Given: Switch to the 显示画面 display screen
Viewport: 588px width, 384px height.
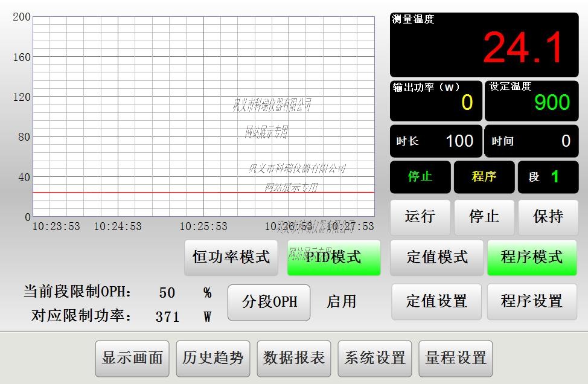Looking at the screenshot, I should coord(132,358).
